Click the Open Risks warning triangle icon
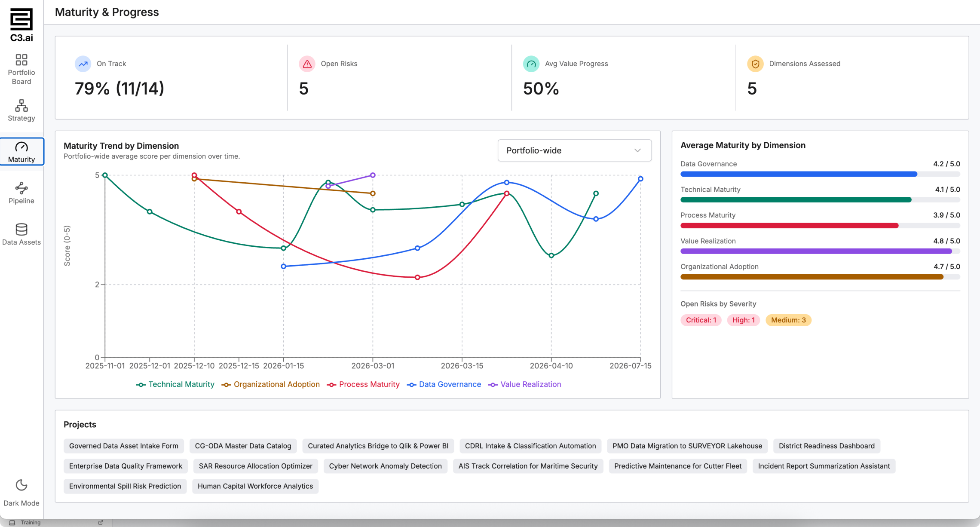 pos(307,64)
